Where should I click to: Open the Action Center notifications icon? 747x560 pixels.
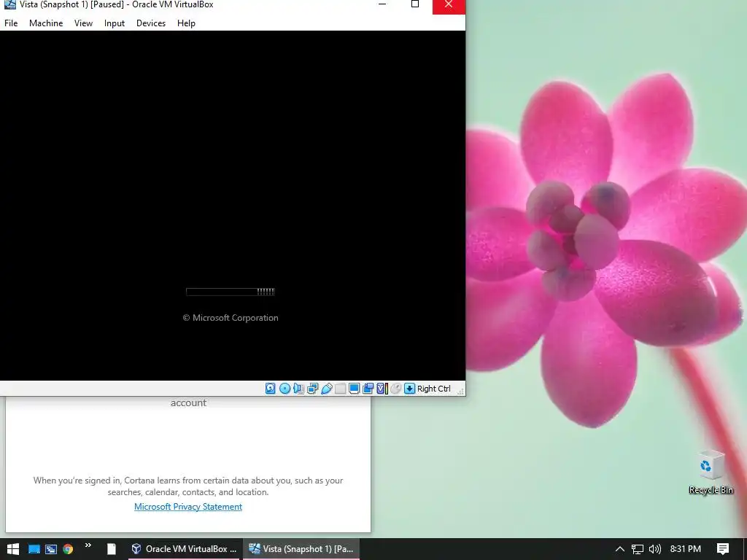point(723,549)
